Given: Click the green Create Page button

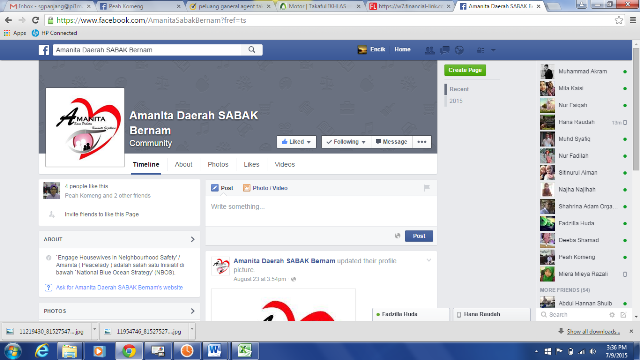Looking at the screenshot, I should 465,70.
